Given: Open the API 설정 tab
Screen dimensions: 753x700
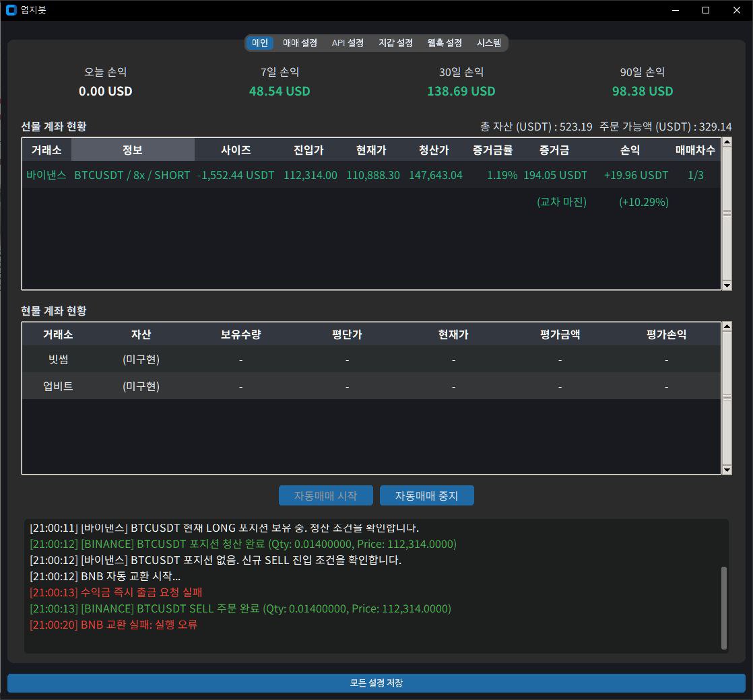Looking at the screenshot, I should (348, 43).
